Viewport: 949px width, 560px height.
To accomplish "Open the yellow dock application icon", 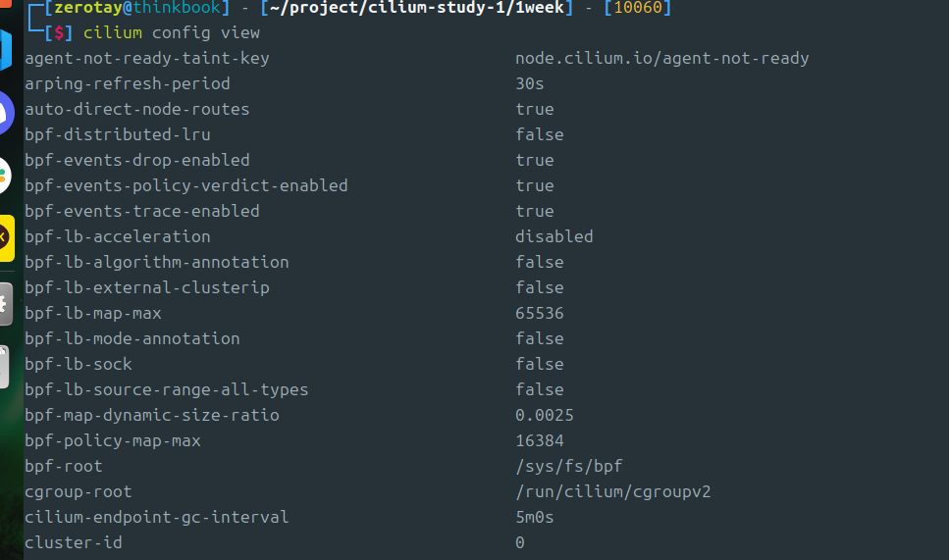I will click(7, 237).
